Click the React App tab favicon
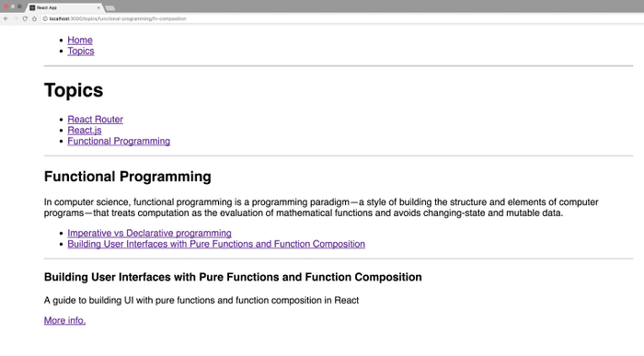Viewport: 644px width, 356px height. (32, 7)
